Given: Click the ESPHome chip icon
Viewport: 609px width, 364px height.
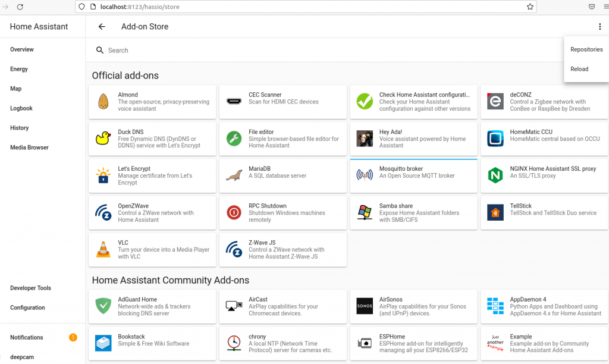Looking at the screenshot, I should pyautogui.click(x=365, y=343).
